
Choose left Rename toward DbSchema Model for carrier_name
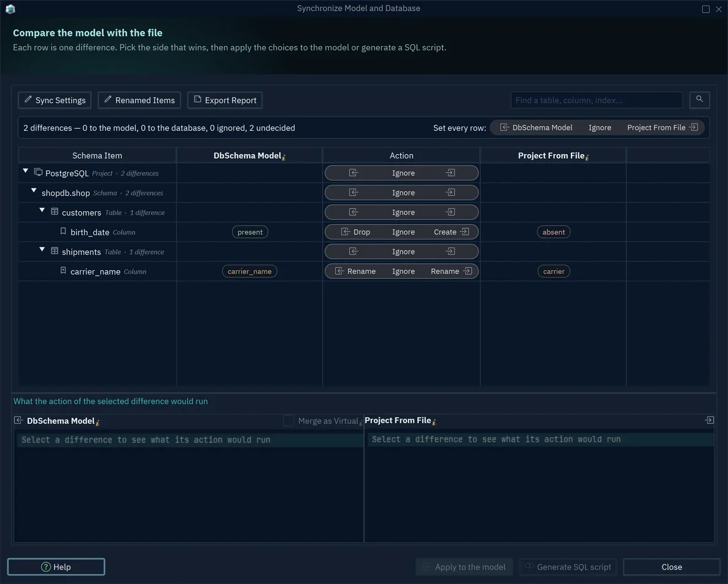355,271
